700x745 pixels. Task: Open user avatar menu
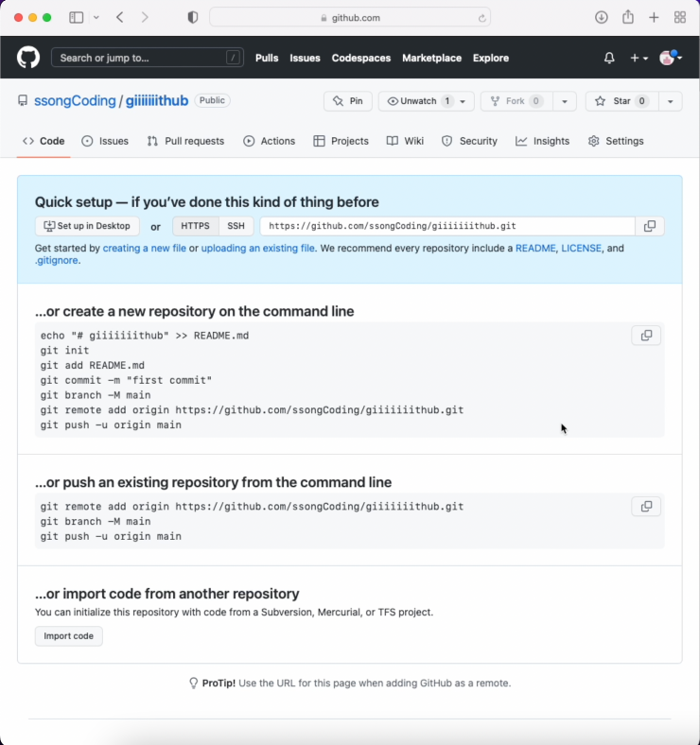click(x=671, y=58)
